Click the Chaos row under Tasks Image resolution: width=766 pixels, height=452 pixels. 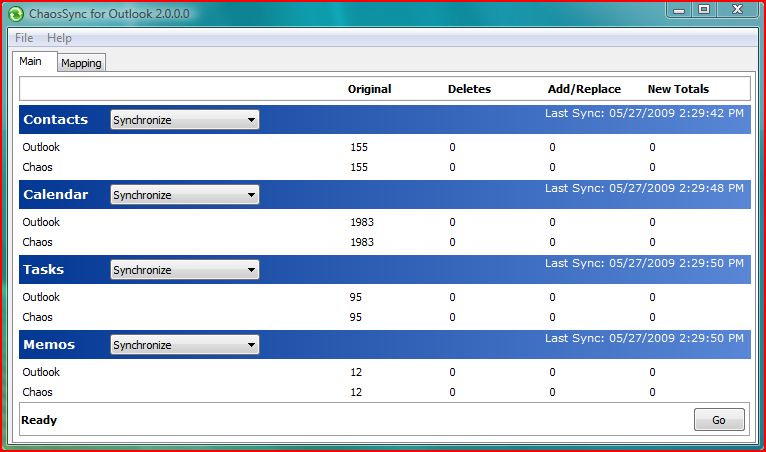click(385, 317)
